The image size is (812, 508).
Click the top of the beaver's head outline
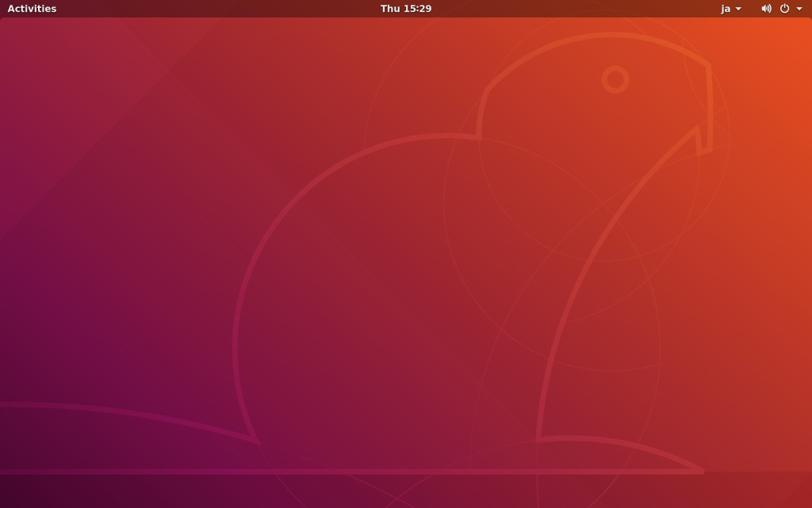(x=603, y=36)
